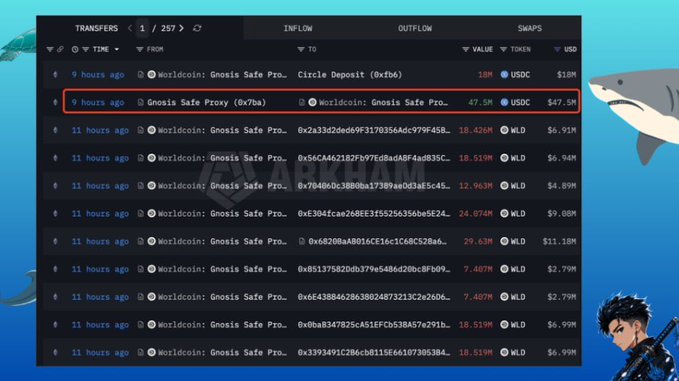Image resolution: width=679 pixels, height=381 pixels.
Task: Click Worldcoin logo in the 0x85137582 row
Action: [152, 269]
